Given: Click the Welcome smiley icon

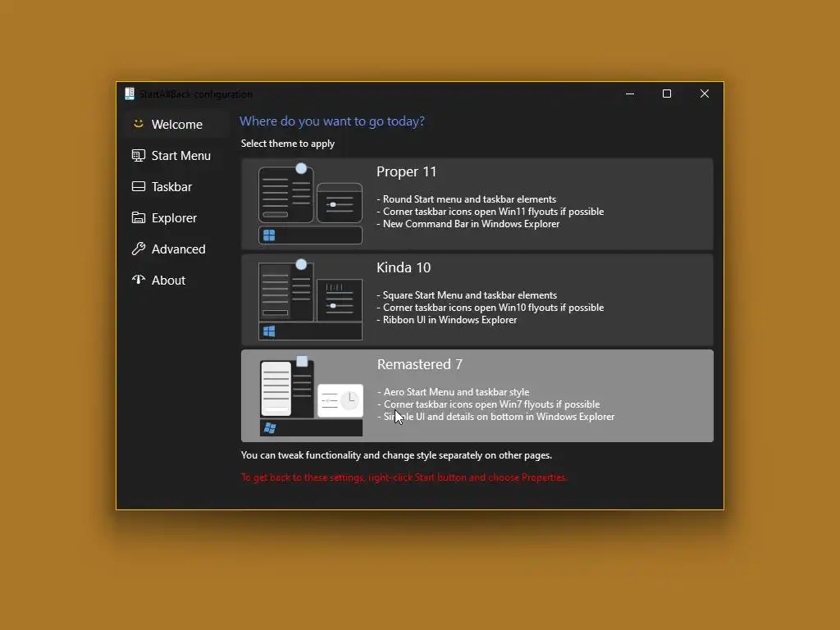Looking at the screenshot, I should point(138,124).
